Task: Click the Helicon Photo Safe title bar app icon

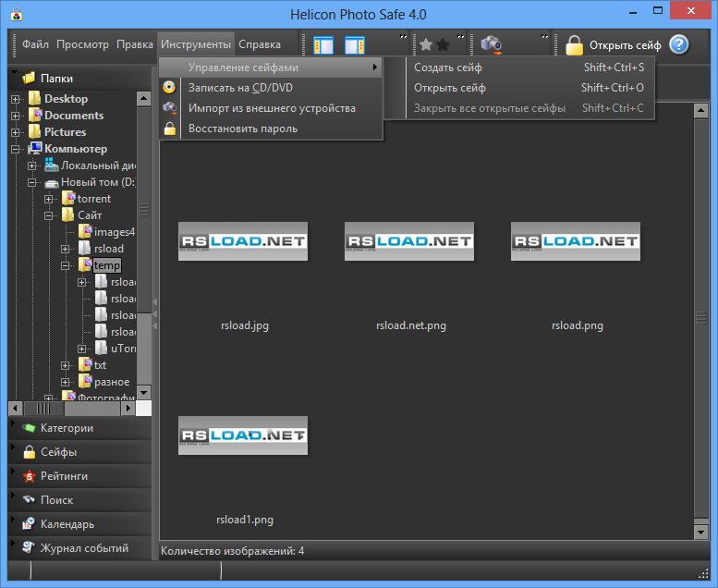Action: 17,15
